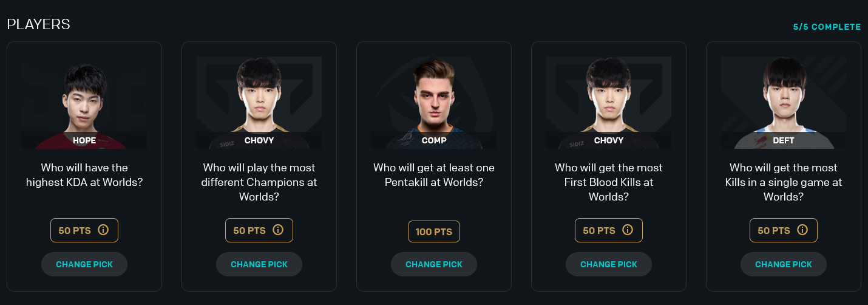Viewport: 868px width, 305px height.
Task: Click the Pentakill question text
Action: [434, 174]
